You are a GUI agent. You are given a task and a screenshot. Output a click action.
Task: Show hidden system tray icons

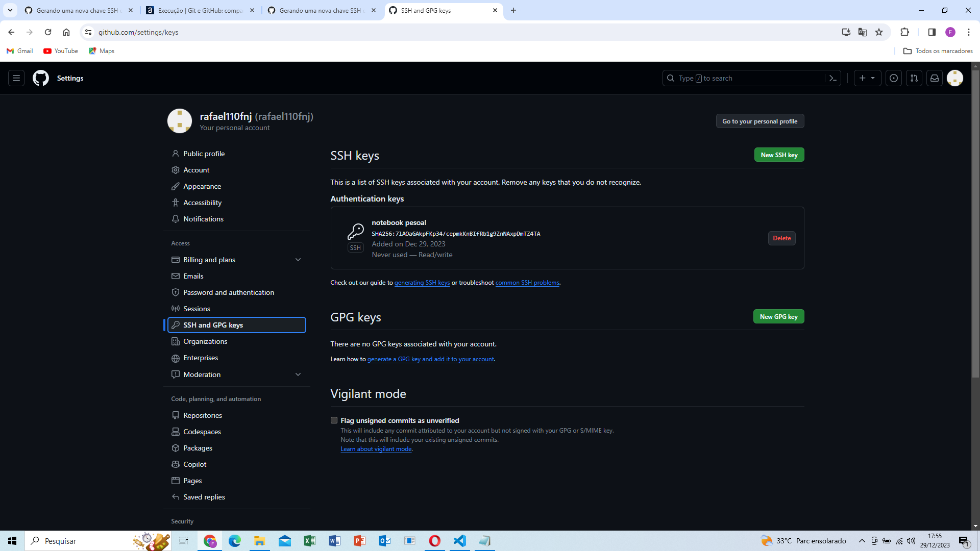862,541
